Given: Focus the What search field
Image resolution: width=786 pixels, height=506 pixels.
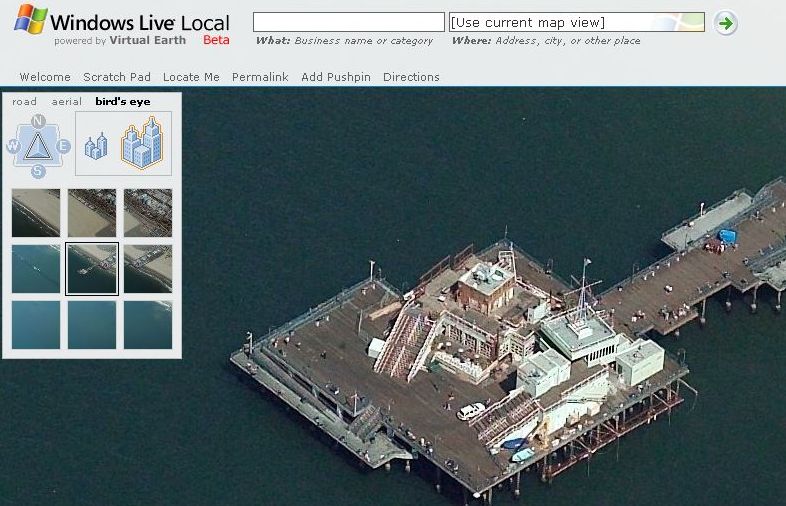Looking at the screenshot, I should pyautogui.click(x=349, y=23).
